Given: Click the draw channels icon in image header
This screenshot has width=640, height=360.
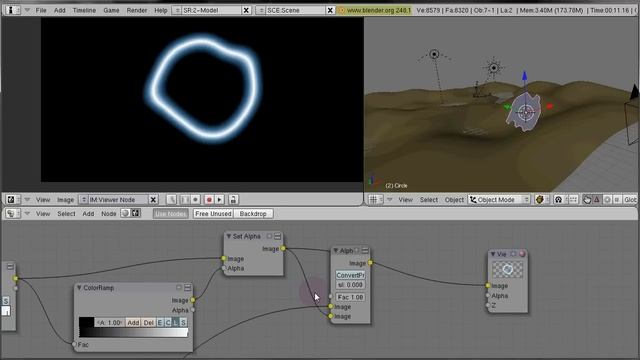Looking at the screenshot, I should pos(185,200).
